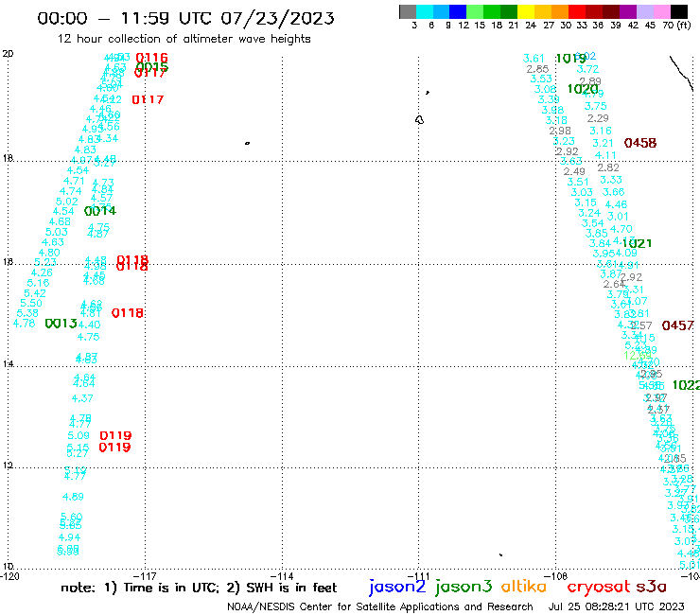The width and height of the screenshot is (700, 615).
Task: Click the 5.09 wave height value
Action: pyautogui.click(x=79, y=435)
